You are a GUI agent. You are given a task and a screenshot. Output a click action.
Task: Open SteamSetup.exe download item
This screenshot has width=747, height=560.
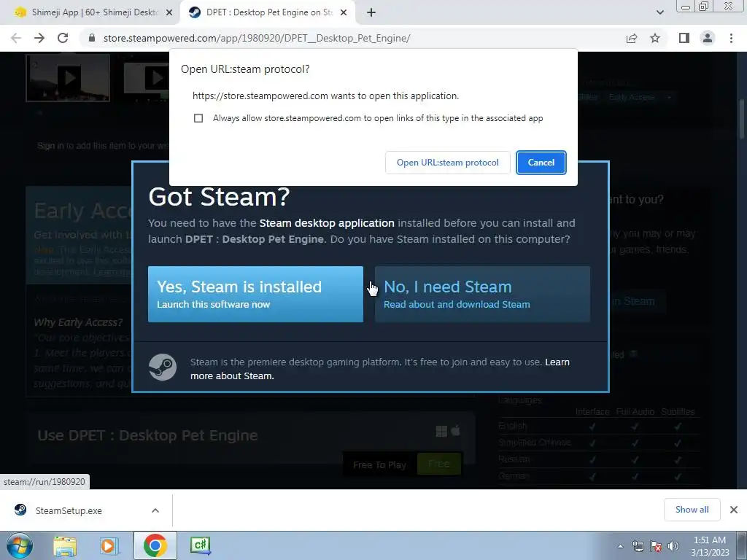point(69,510)
